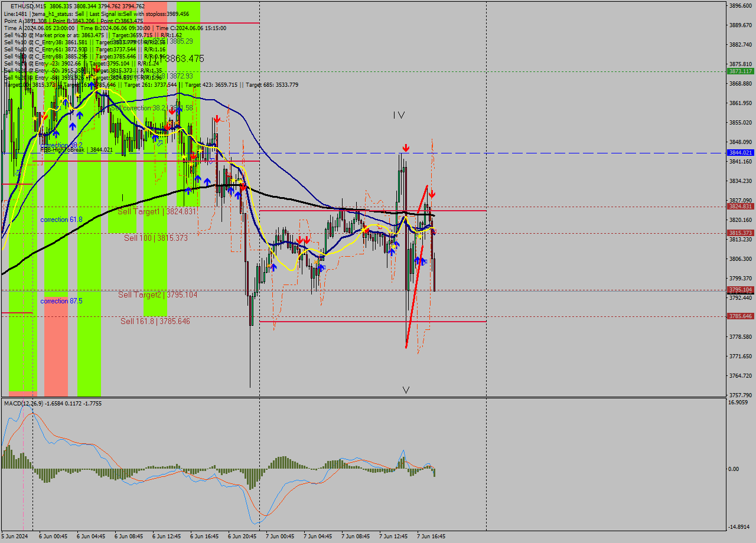This screenshot has width=756, height=543.
Task: Select the red 3785.646 price tag on axis
Action: [739, 316]
